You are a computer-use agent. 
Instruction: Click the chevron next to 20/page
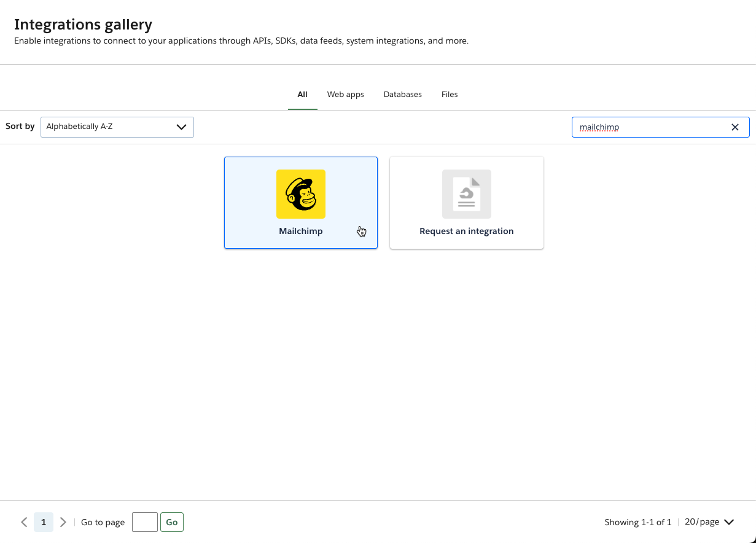point(729,522)
